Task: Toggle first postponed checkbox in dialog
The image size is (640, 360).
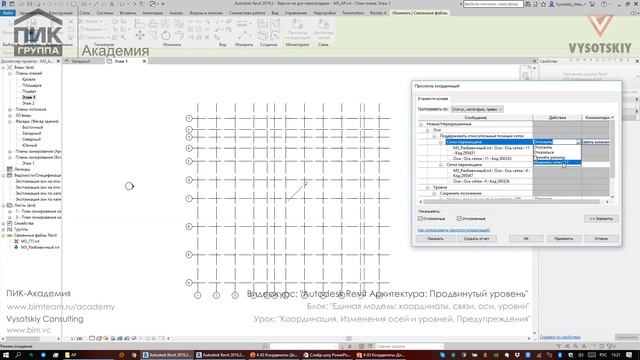Action: pyautogui.click(x=420, y=219)
